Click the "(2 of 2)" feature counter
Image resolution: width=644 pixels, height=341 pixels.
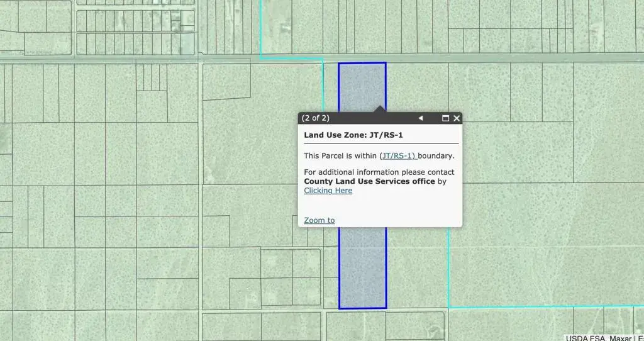tap(315, 118)
